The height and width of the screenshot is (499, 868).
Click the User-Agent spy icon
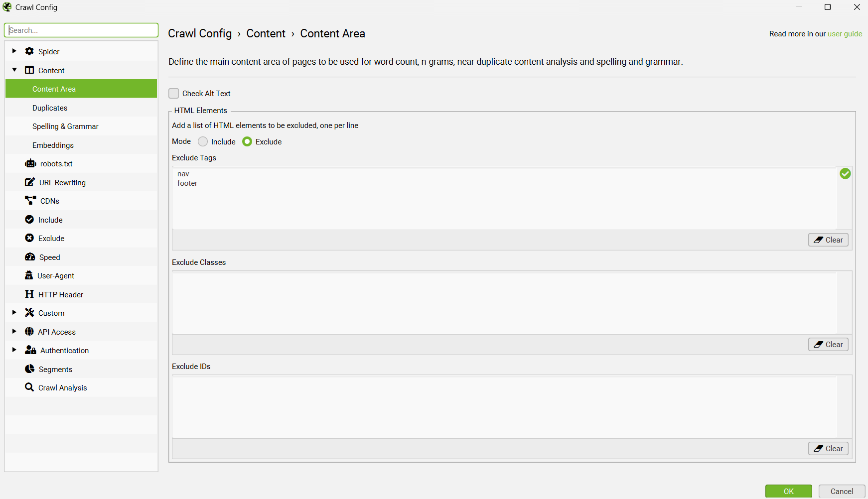pos(29,275)
